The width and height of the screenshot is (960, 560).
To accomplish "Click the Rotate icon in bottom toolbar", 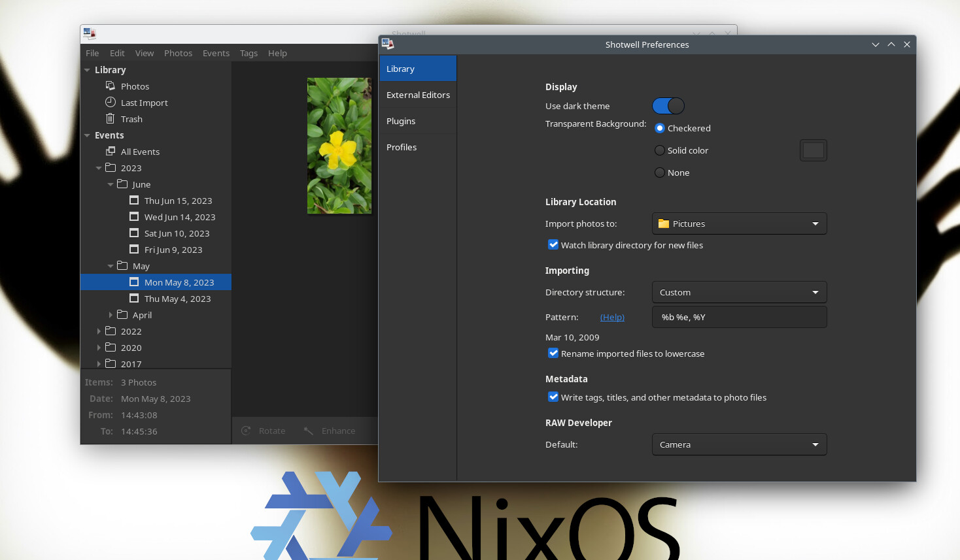I will [246, 431].
